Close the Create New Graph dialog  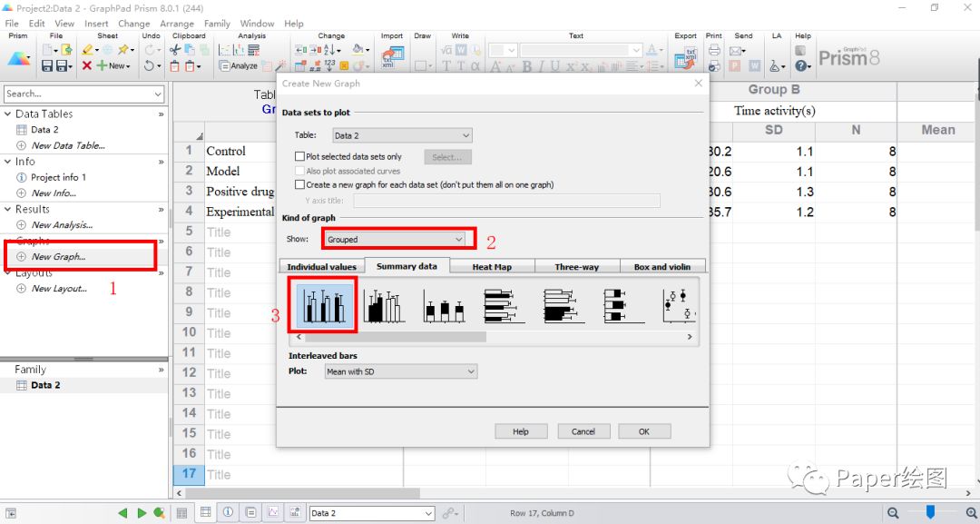click(x=698, y=84)
